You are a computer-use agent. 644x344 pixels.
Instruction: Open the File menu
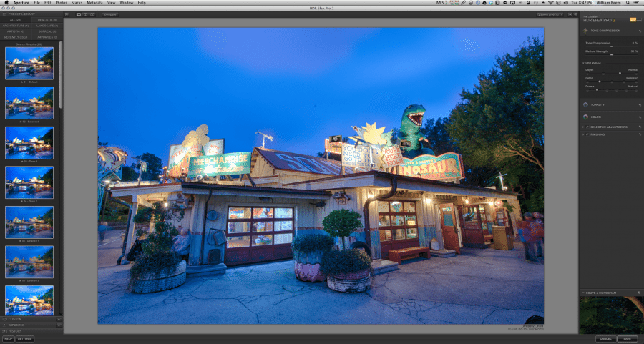pyautogui.click(x=36, y=2)
